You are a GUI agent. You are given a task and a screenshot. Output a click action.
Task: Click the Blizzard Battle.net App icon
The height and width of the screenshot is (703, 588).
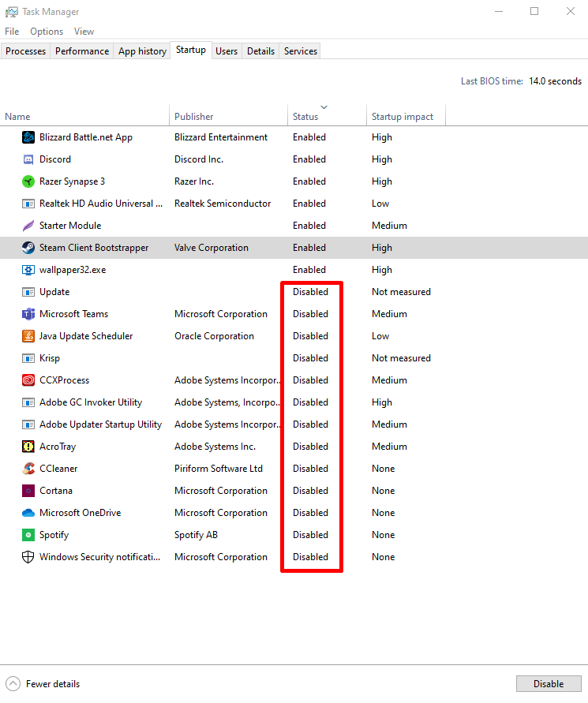tap(28, 137)
